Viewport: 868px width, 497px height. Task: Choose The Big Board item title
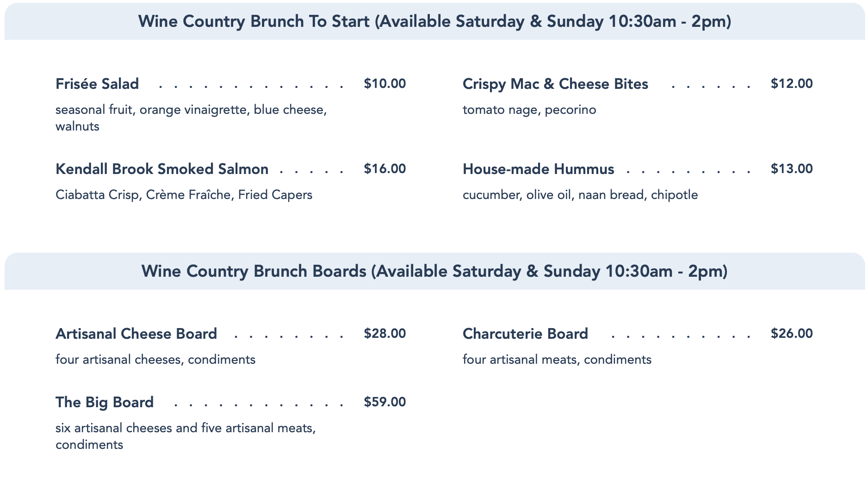click(x=105, y=402)
